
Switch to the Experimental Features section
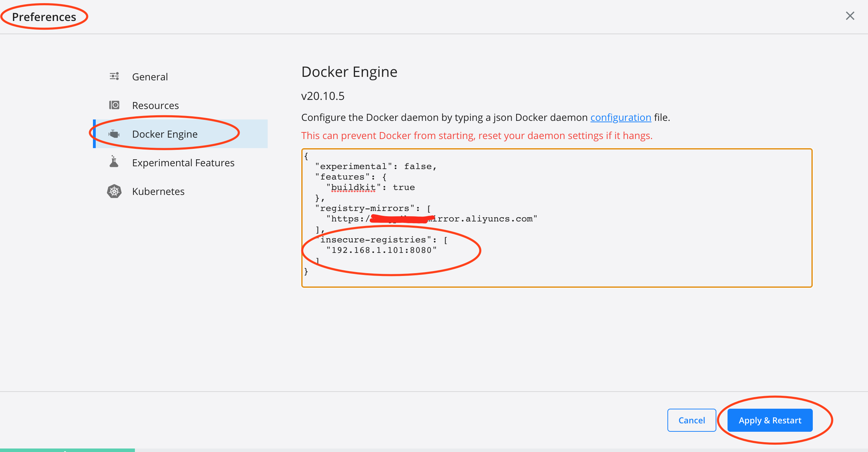point(183,162)
